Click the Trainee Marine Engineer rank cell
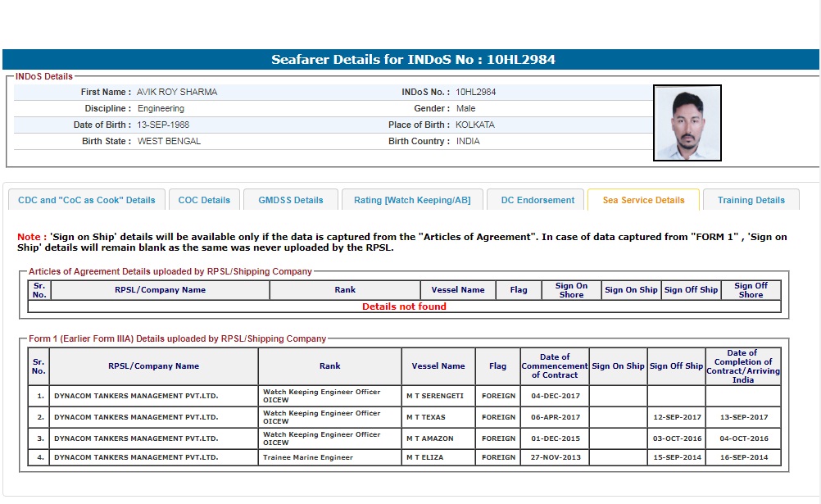The image size is (821, 504). point(308,457)
